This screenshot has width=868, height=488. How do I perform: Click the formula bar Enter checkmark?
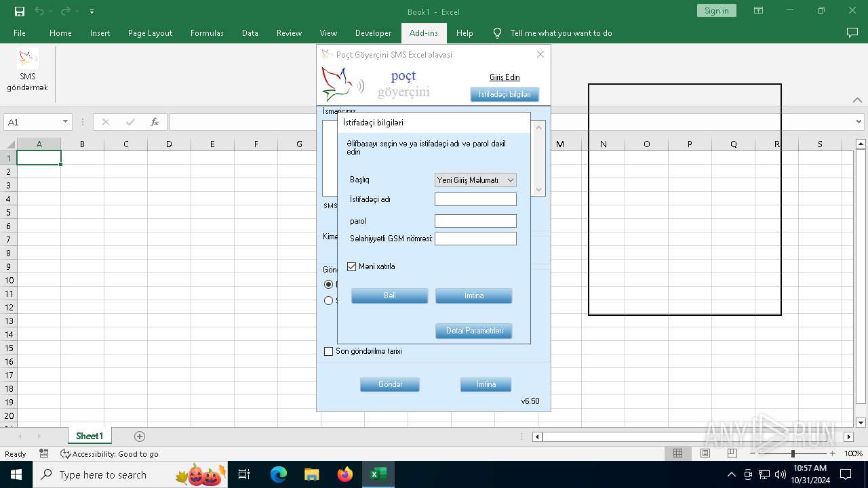click(x=130, y=122)
